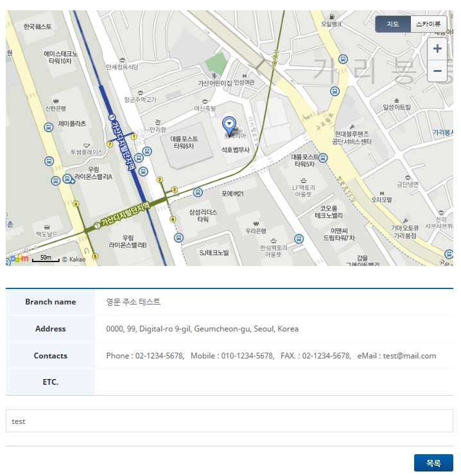Screen dimensions: 461x476
Task: Click the blue location pin marker
Action: click(x=229, y=126)
